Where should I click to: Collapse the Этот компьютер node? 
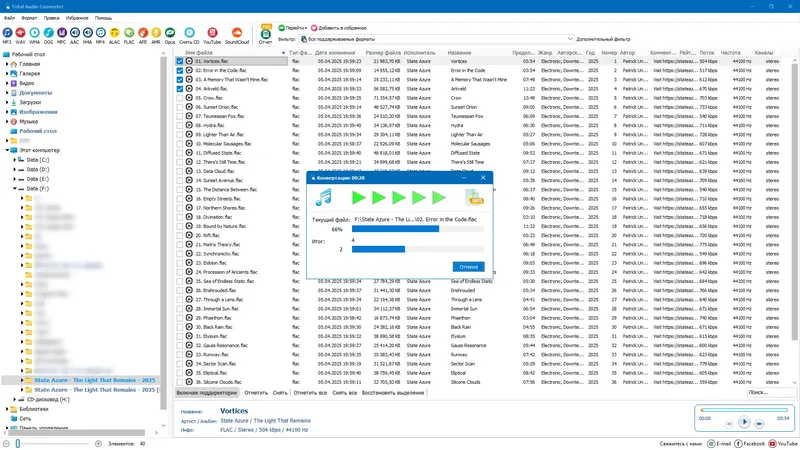(7, 150)
